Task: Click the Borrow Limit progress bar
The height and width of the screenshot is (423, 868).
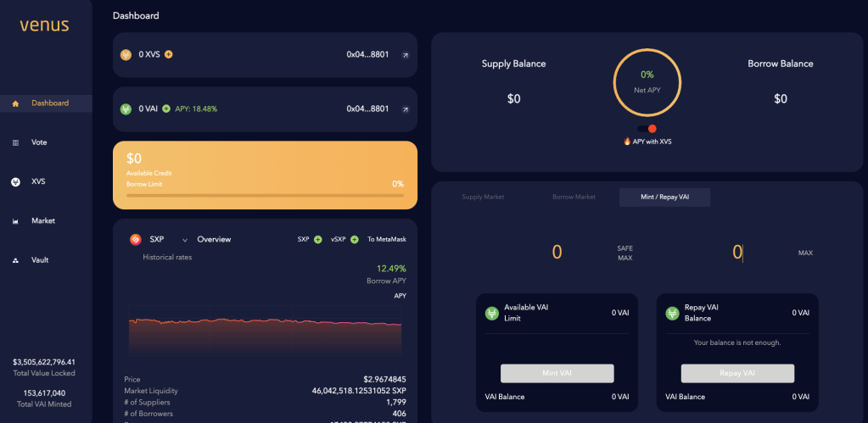Action: 265,195
